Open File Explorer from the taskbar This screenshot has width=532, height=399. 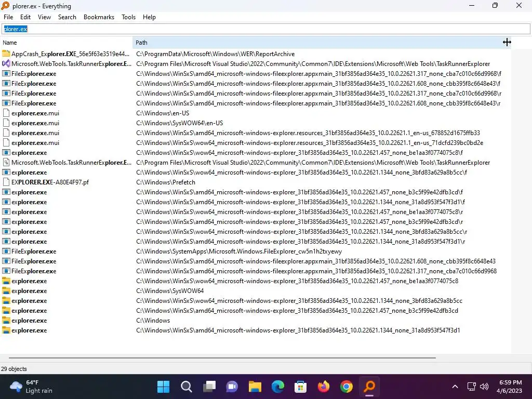[x=255, y=387]
